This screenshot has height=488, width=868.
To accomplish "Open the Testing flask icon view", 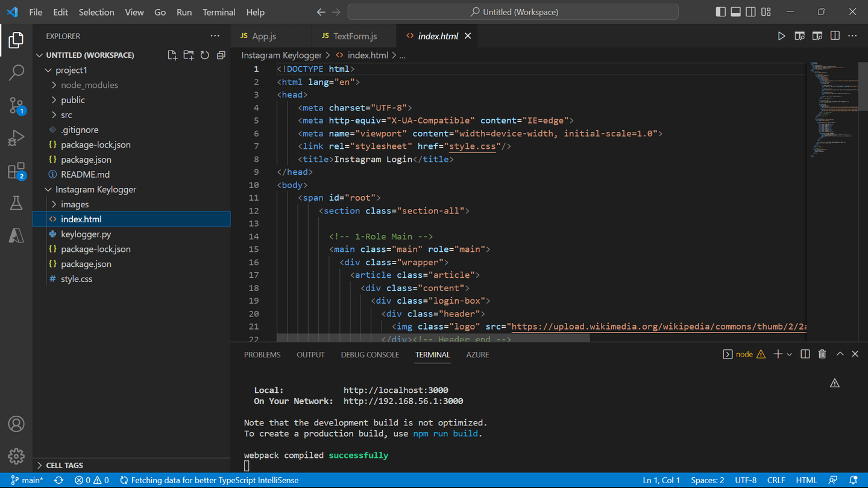I will click(16, 203).
